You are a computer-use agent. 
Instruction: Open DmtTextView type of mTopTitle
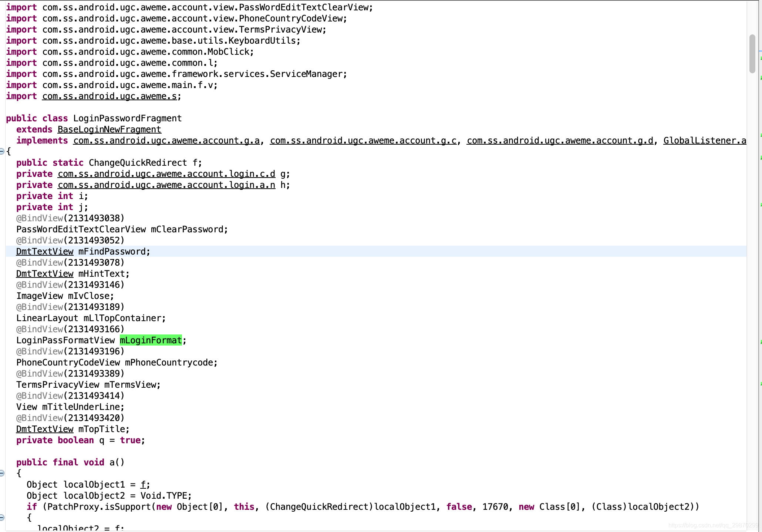pos(45,429)
